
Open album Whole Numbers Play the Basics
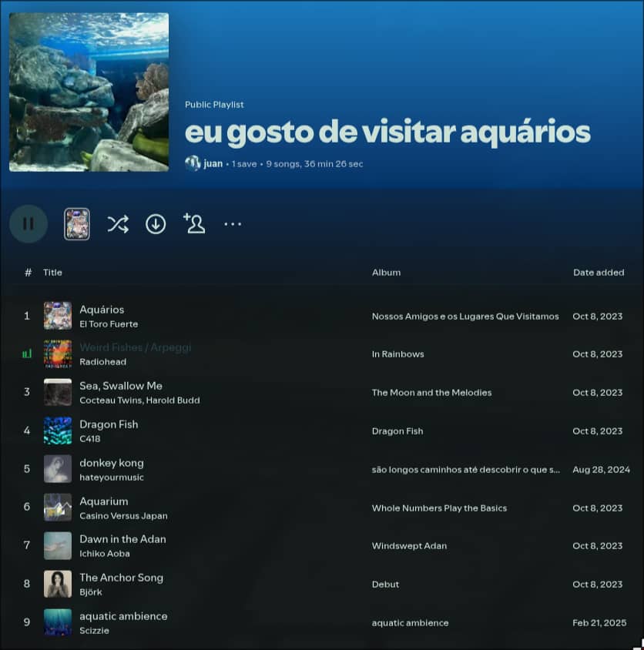coord(439,508)
